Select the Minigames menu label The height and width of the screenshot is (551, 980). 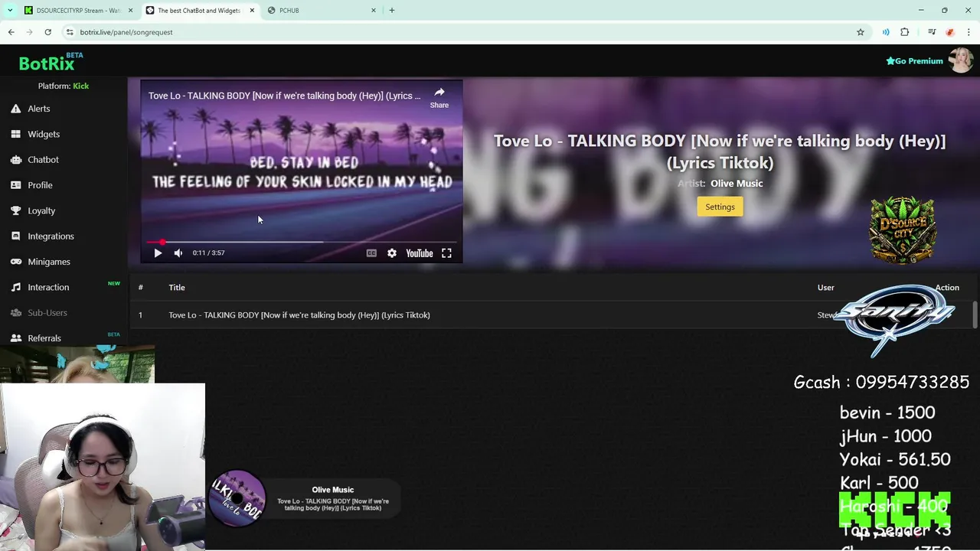click(x=49, y=262)
